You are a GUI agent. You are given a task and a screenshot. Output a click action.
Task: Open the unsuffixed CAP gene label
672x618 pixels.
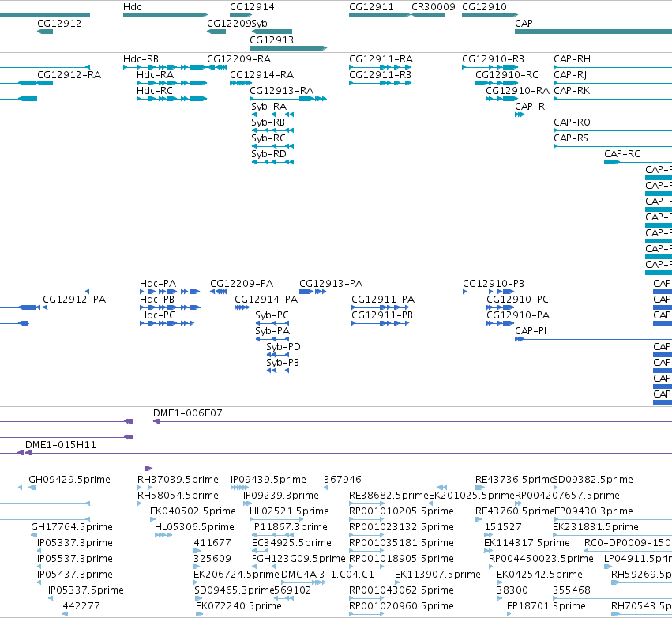tap(524, 23)
